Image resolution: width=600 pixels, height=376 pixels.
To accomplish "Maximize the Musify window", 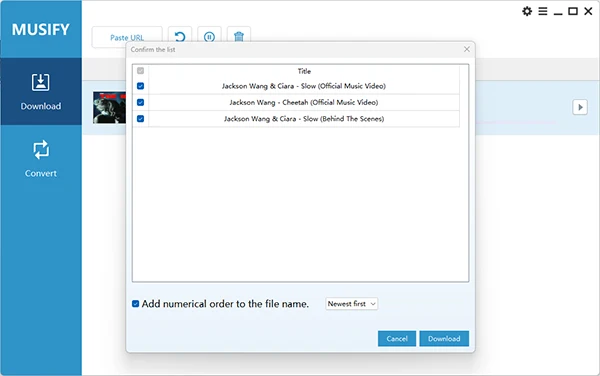I will (573, 11).
